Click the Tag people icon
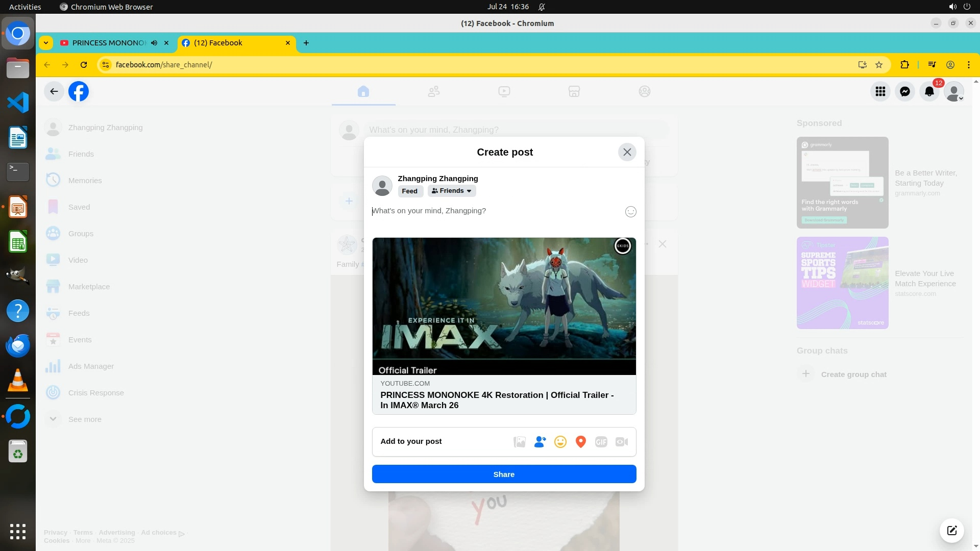 point(540,442)
